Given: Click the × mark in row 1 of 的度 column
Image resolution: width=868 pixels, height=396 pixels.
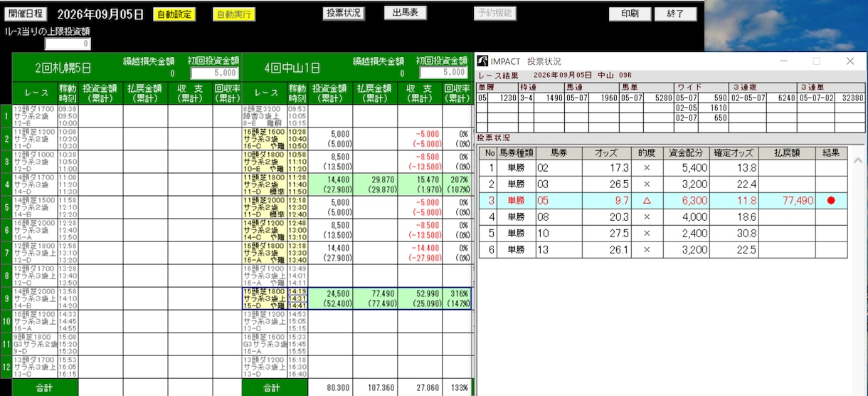Looking at the screenshot, I should [x=647, y=168].
